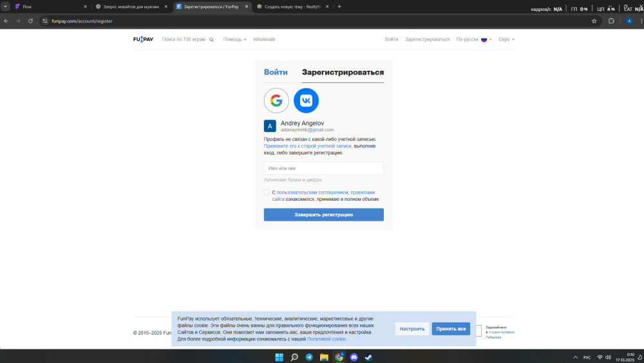
Task: Click the browser address bar URL
Action: coord(82,21)
